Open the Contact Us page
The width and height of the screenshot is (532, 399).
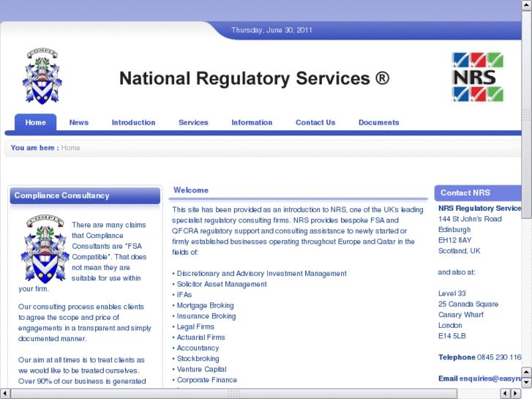[x=315, y=122]
